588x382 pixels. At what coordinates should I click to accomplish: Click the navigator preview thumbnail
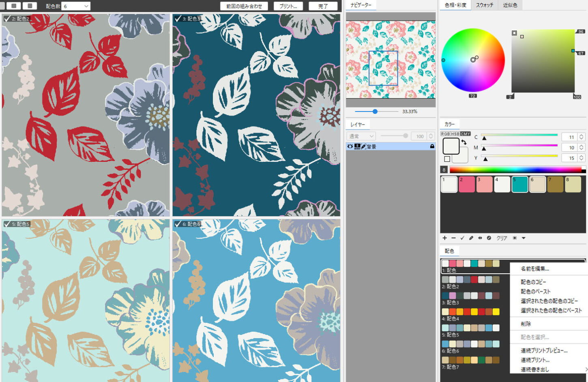[391, 60]
